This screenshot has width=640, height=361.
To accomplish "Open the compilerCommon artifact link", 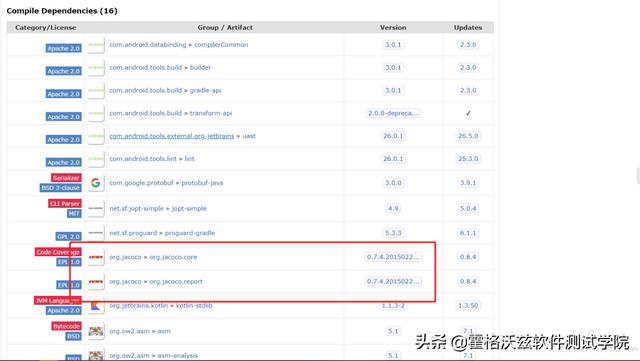I will [221, 45].
